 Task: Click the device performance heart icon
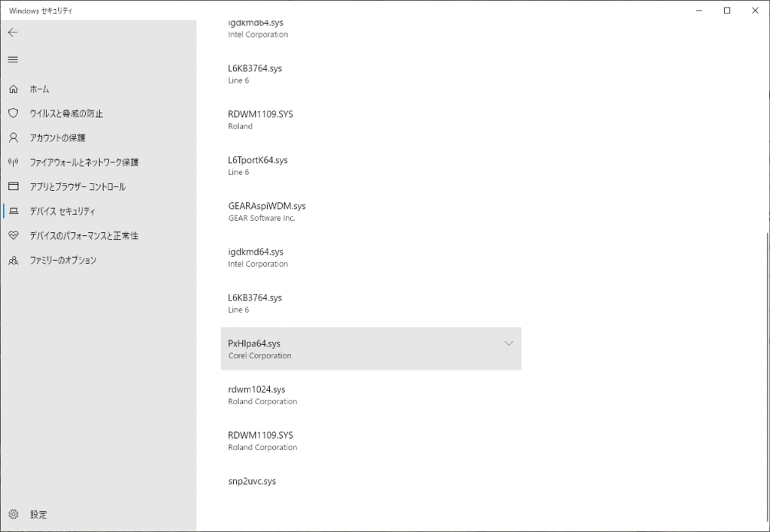[13, 235]
